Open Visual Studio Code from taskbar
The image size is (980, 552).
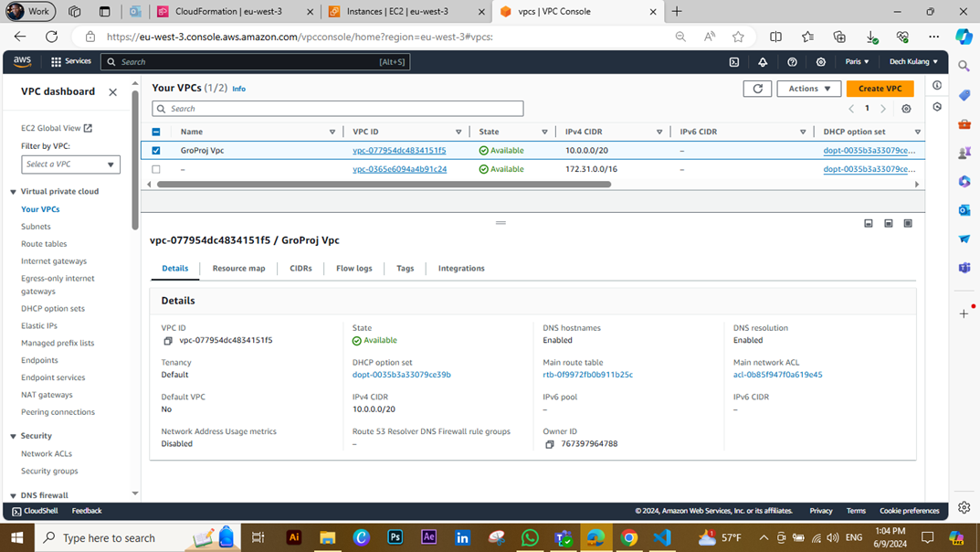point(662,537)
